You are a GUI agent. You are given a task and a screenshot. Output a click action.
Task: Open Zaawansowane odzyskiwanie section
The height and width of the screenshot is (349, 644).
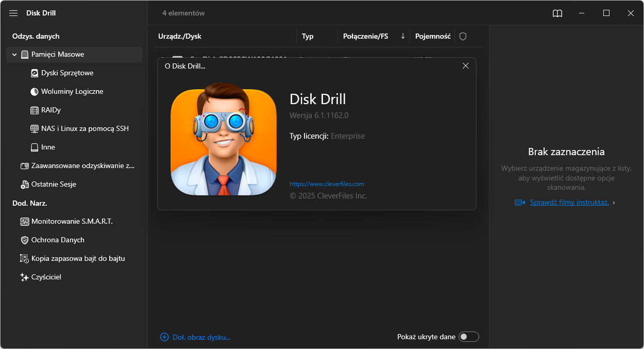click(x=83, y=166)
